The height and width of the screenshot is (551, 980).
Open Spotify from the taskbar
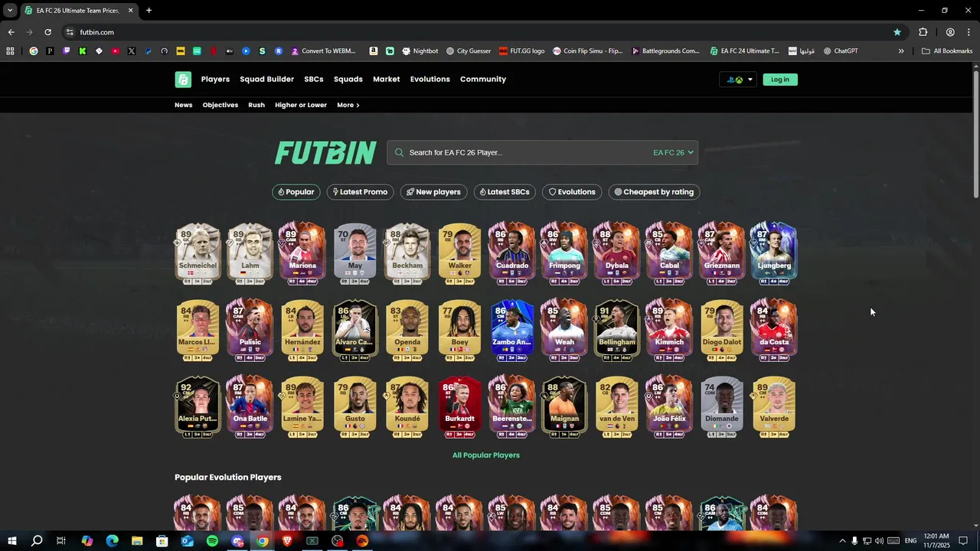[212, 541]
